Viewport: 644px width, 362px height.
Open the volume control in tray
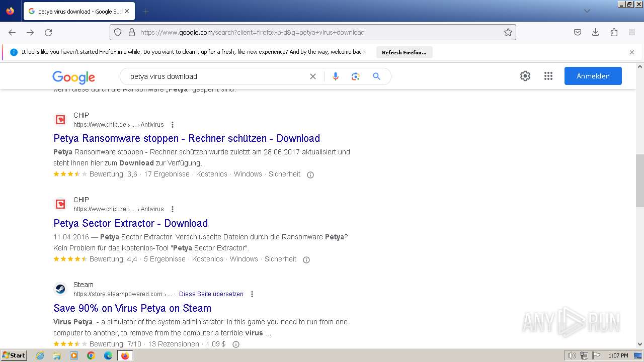click(572, 355)
